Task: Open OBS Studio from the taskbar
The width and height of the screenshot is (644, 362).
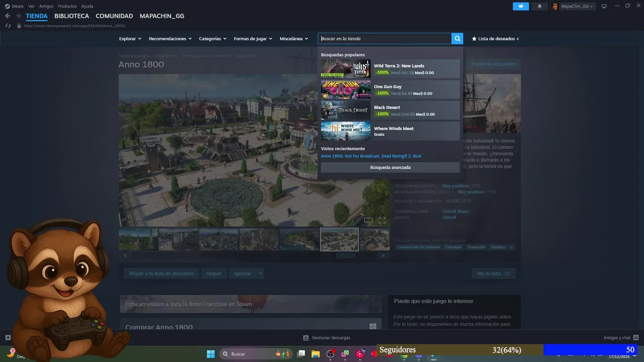Action: coord(330,354)
